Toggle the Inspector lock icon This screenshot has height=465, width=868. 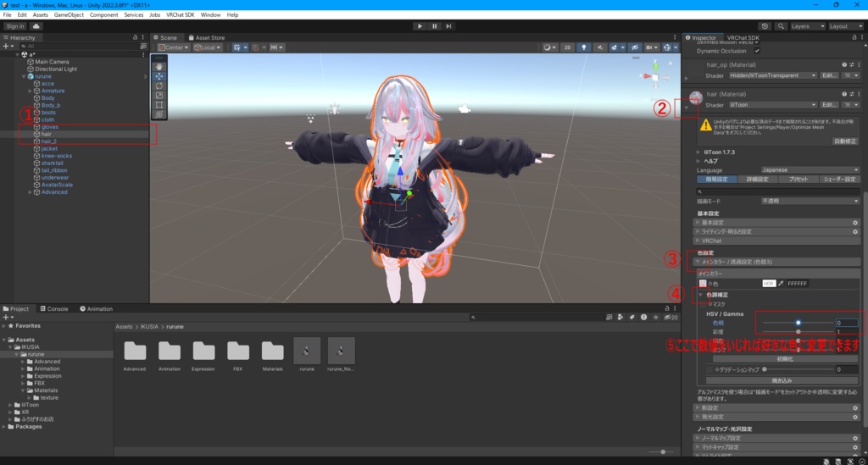[x=854, y=37]
